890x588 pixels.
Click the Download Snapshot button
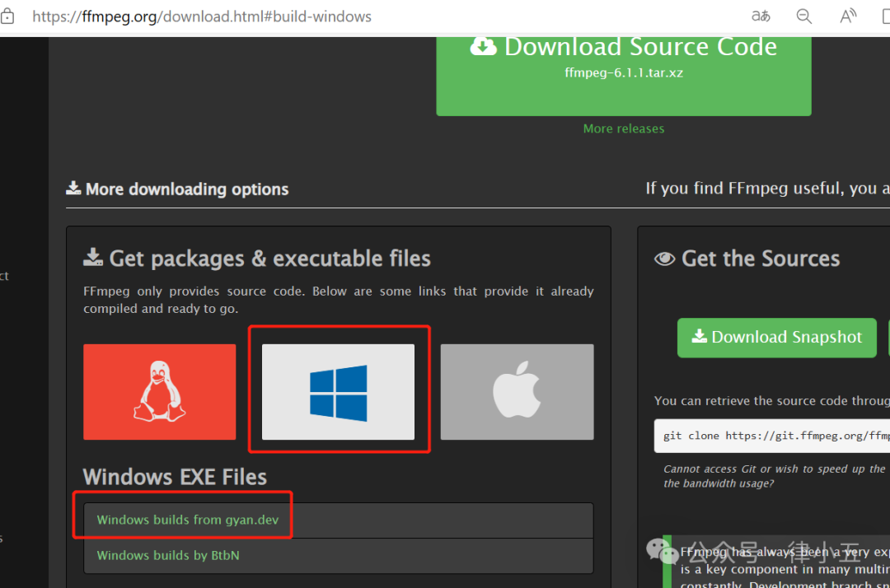[776, 338]
